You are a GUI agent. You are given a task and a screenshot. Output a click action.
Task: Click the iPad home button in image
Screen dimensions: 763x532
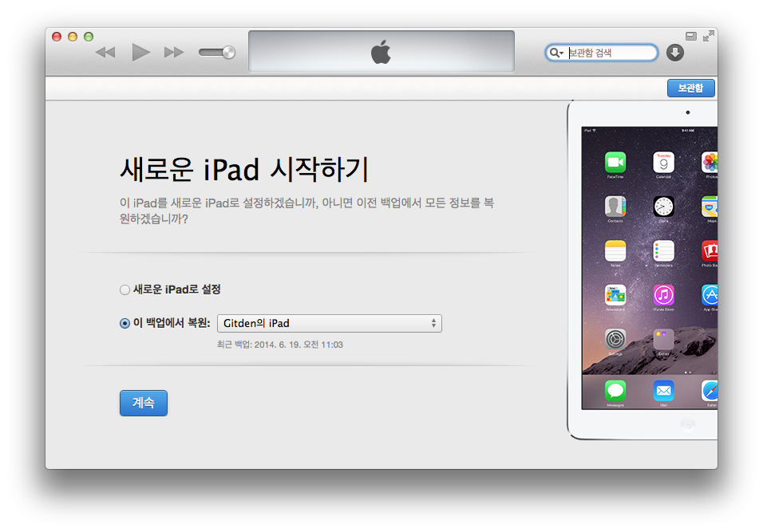point(687,425)
